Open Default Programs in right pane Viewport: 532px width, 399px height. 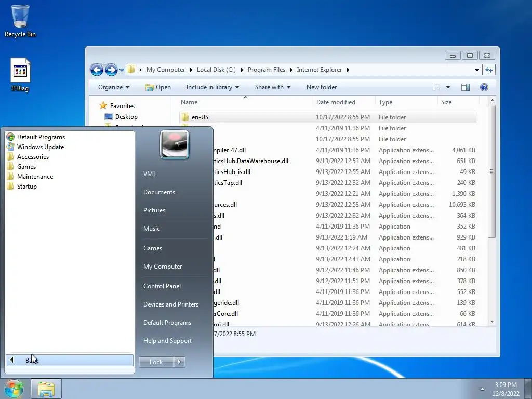tap(167, 323)
